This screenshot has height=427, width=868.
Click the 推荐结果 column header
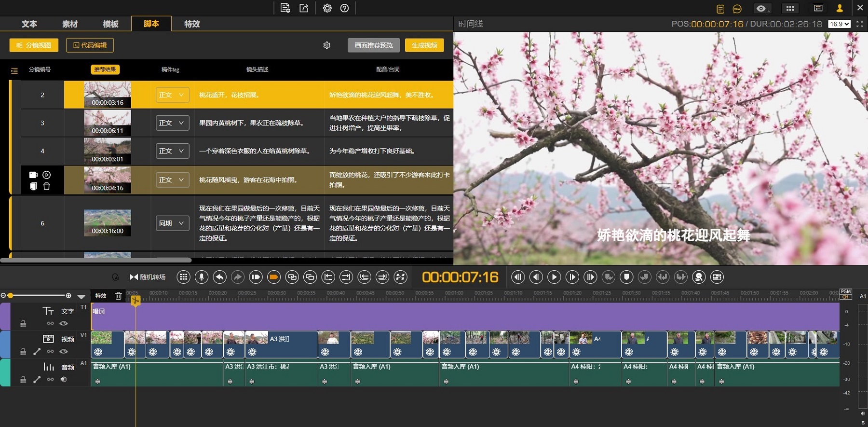[105, 69]
